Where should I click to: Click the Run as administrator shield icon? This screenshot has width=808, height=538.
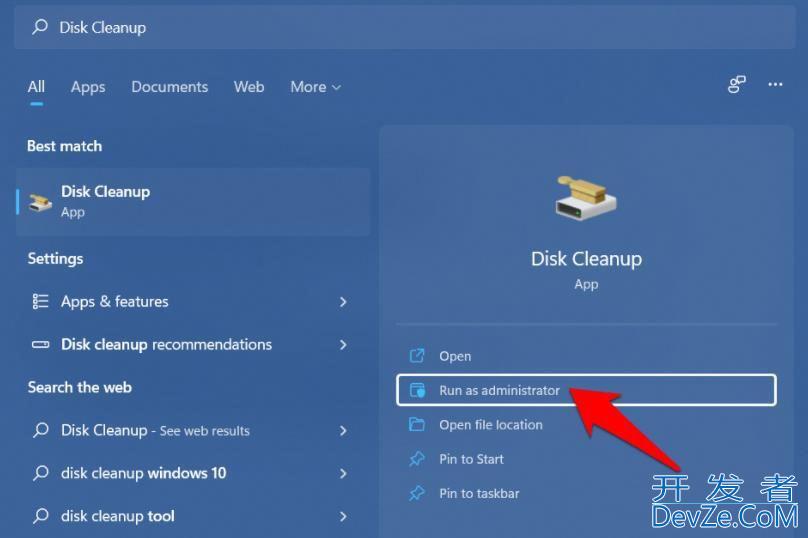pos(417,390)
